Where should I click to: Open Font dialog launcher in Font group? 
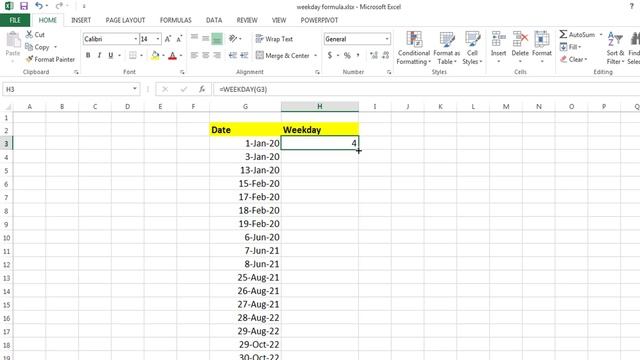pos(182,72)
